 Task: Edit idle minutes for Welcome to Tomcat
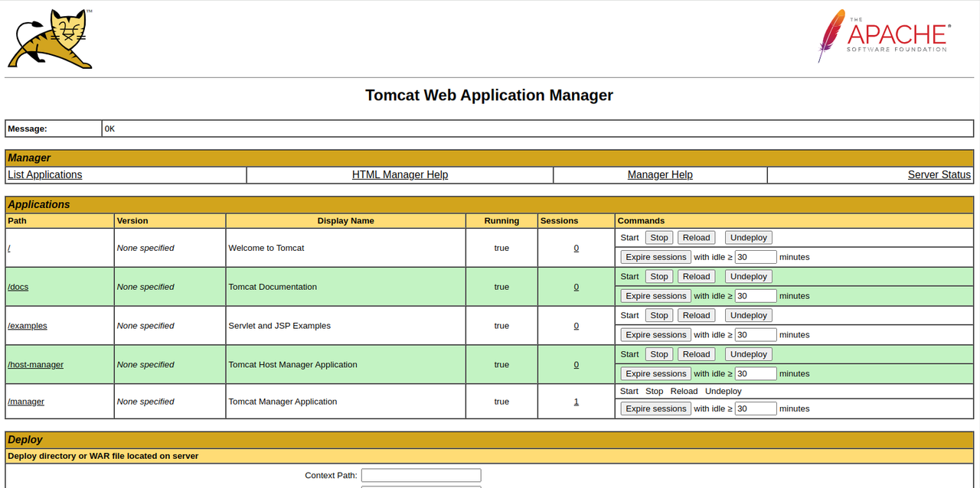(x=756, y=257)
